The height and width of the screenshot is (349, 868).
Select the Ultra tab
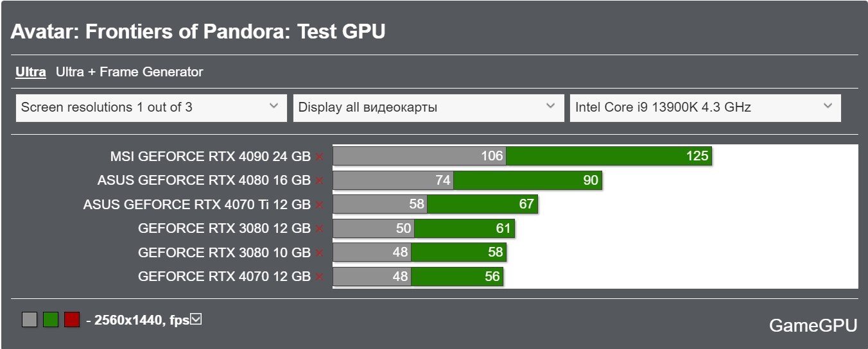point(31,72)
